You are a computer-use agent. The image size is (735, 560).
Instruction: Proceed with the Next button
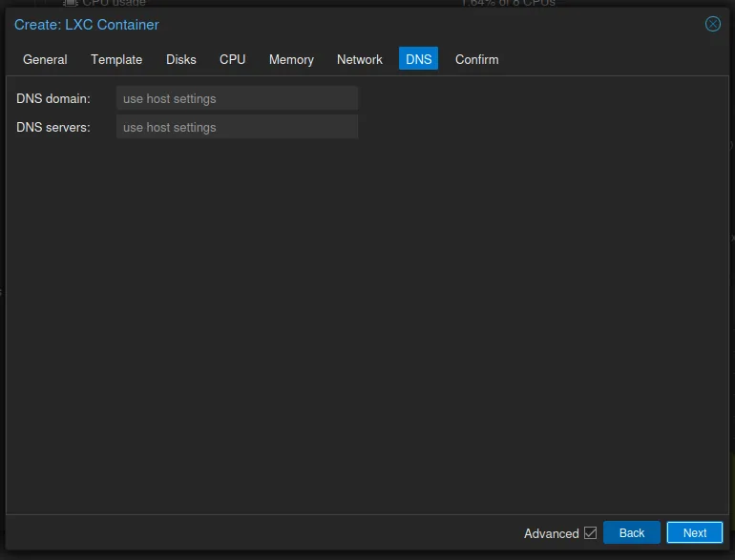(694, 533)
